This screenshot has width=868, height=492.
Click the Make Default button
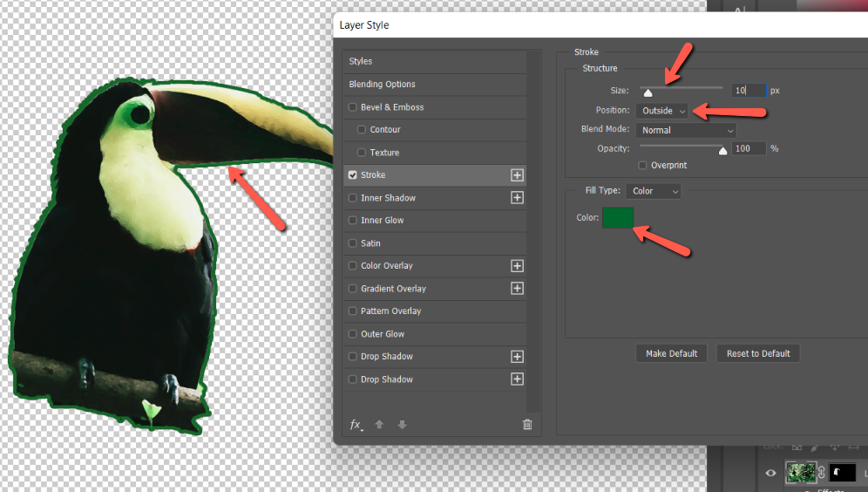pos(671,353)
